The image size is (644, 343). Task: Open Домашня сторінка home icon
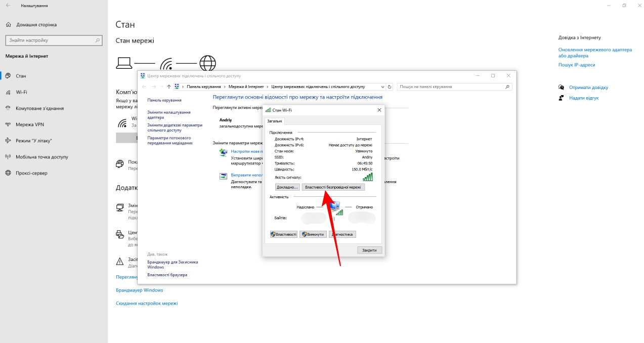point(9,25)
